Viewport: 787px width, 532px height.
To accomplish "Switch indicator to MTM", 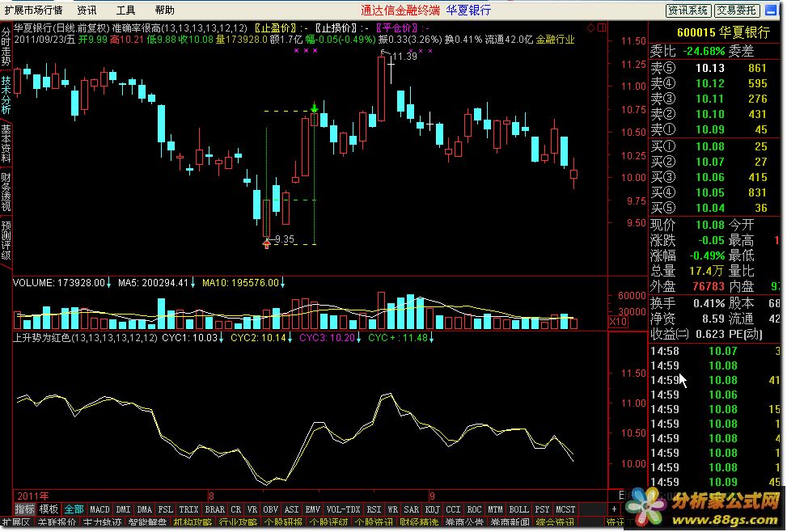I will coord(495,509).
